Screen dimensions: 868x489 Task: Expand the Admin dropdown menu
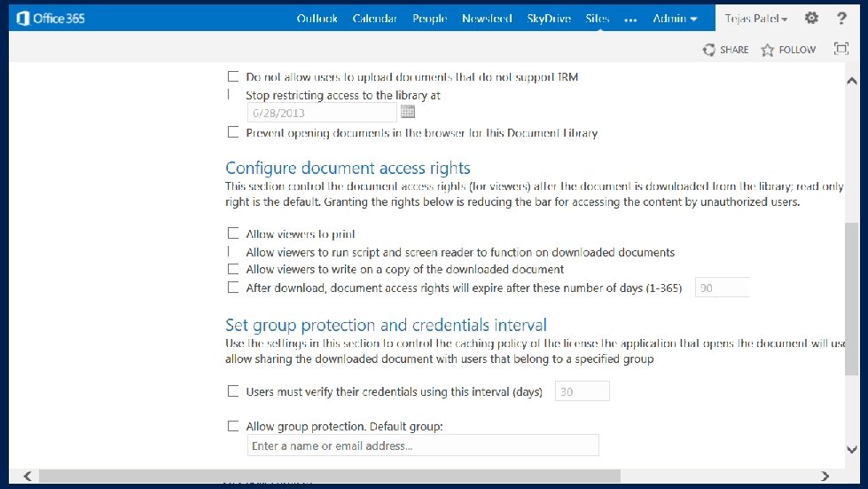[x=675, y=19]
